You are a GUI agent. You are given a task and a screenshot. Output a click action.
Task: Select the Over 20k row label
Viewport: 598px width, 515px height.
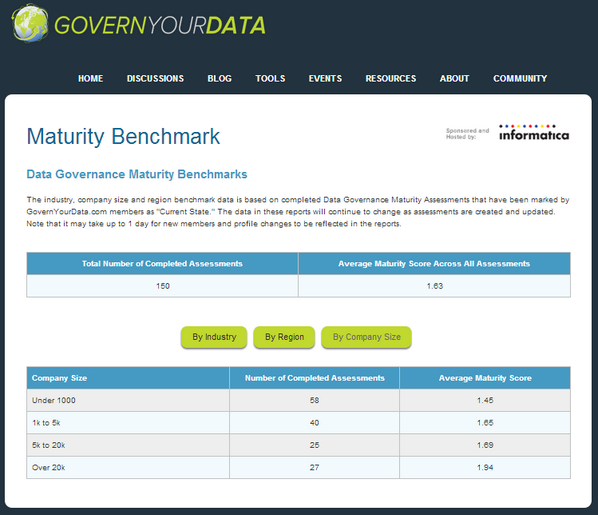tap(48, 468)
